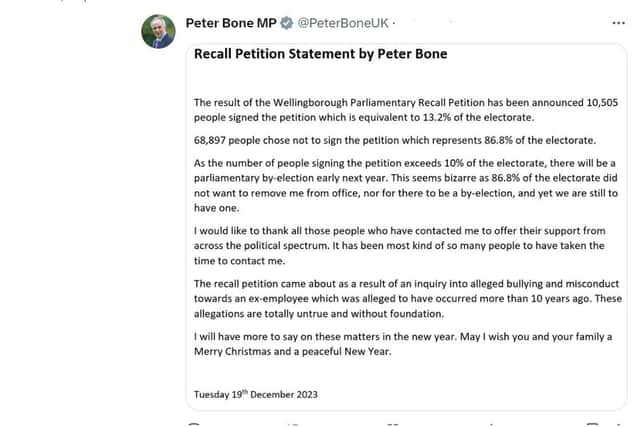Click the paragraph starting 'The recall petition came about'
Viewport: 640px width, 427px height.
[398, 298]
